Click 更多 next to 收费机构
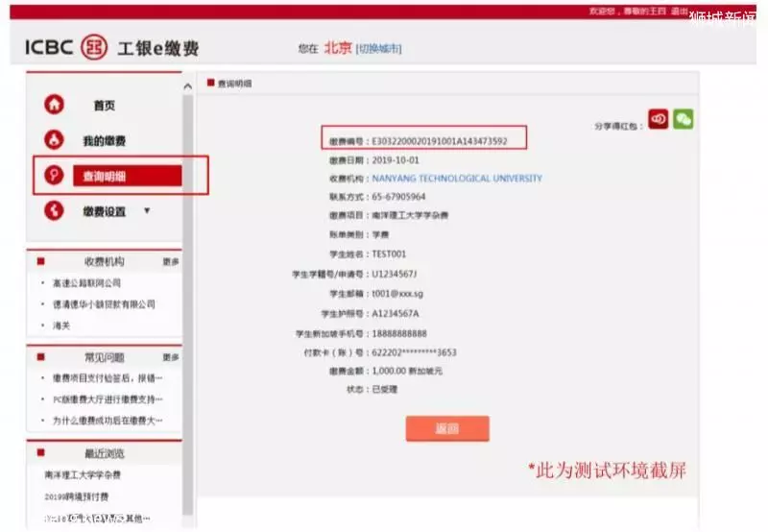The width and height of the screenshot is (768, 532). click(x=171, y=262)
